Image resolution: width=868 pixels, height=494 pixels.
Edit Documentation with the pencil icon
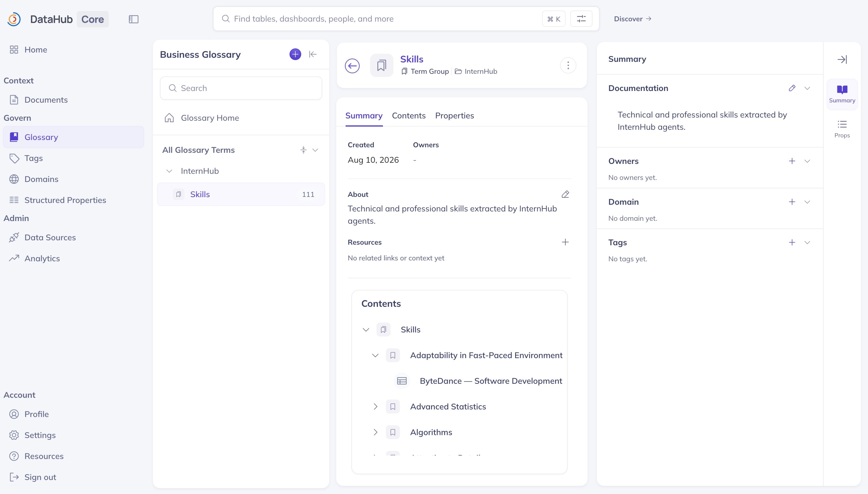[792, 88]
